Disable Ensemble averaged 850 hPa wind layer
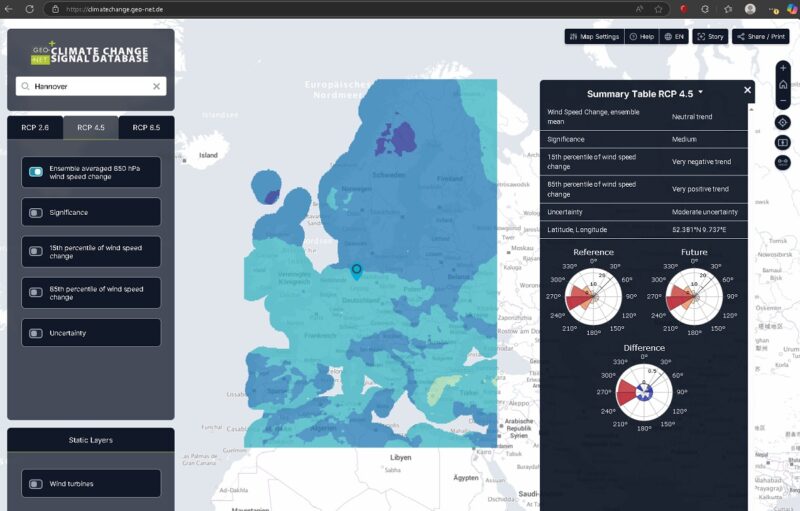Viewport: 800px width, 511px height. pos(36,172)
